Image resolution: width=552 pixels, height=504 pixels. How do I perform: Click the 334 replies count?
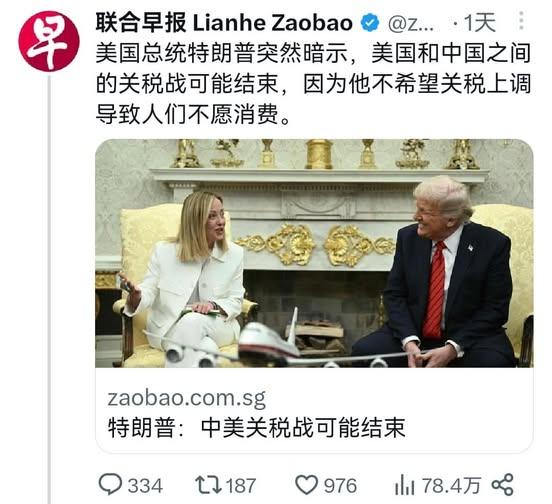tap(145, 486)
